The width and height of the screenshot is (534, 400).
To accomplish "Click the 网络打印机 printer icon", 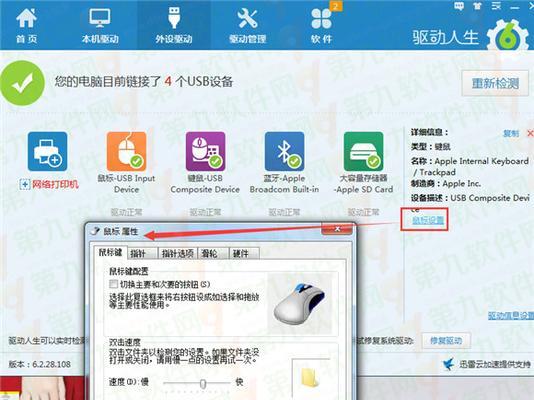I will click(x=47, y=151).
